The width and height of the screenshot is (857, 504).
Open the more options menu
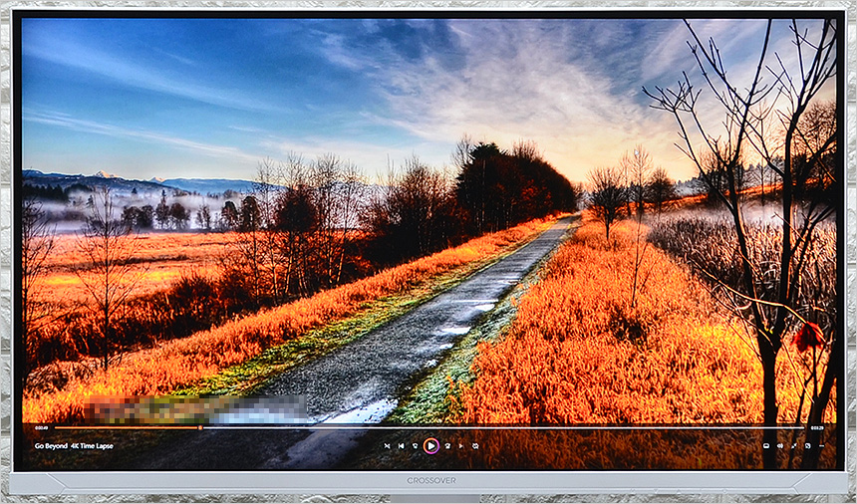(821, 446)
